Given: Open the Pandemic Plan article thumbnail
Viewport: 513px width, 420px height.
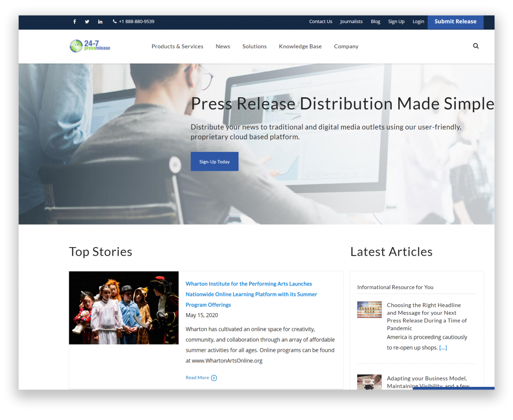Looking at the screenshot, I should click(369, 310).
